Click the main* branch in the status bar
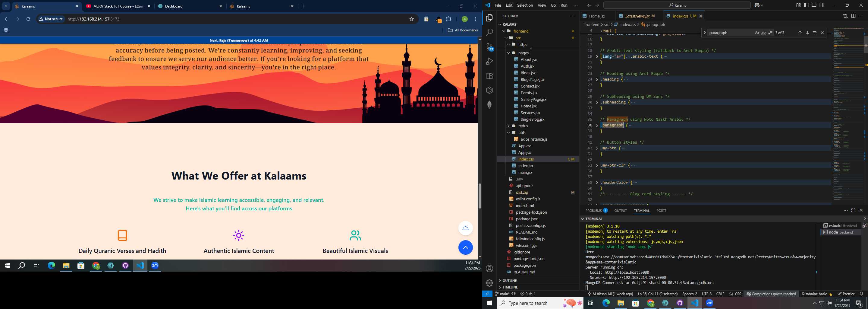 coord(502,294)
